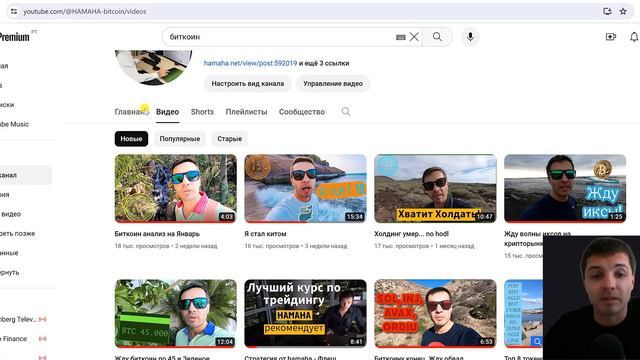Image resolution: width=640 pixels, height=360 pixels.
Task: Select the Старые sort chip
Action: (x=229, y=139)
